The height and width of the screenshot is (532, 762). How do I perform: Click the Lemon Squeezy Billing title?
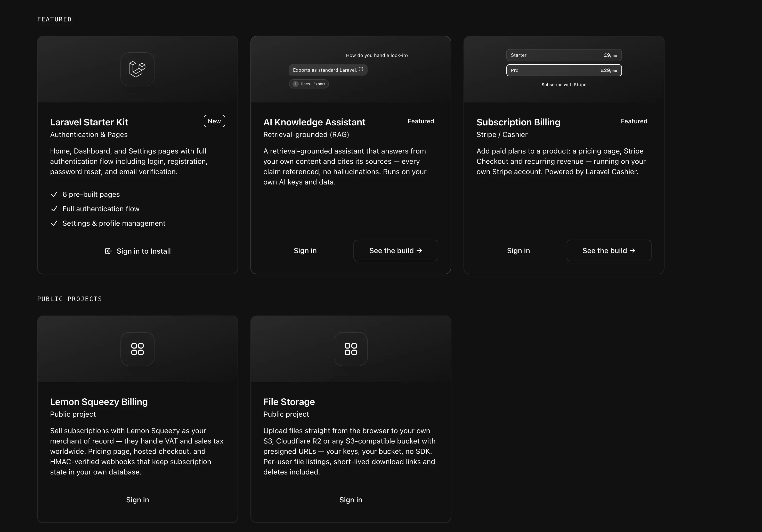coord(99,402)
